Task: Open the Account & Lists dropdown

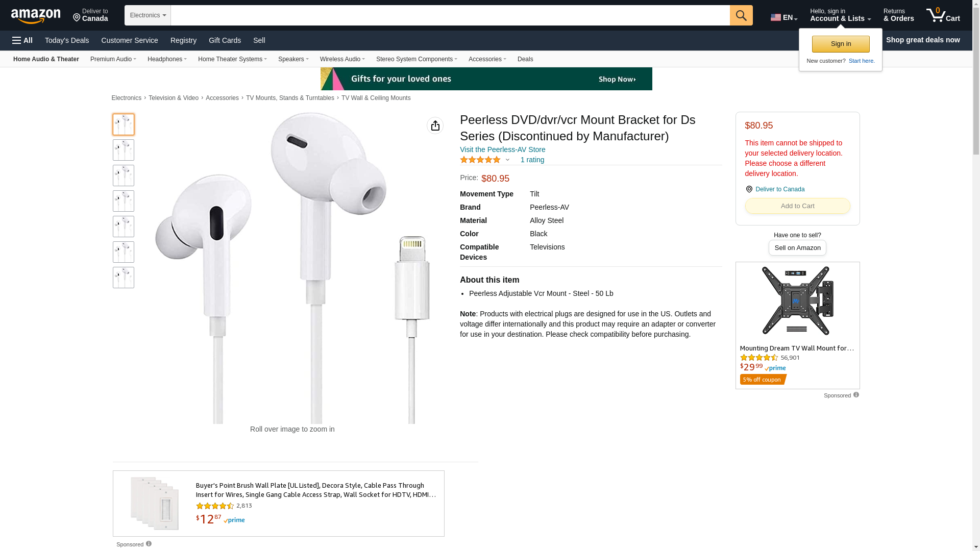Action: (x=840, y=15)
